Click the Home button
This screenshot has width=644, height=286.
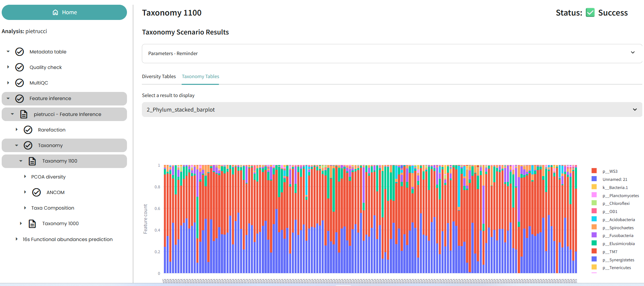(x=64, y=12)
